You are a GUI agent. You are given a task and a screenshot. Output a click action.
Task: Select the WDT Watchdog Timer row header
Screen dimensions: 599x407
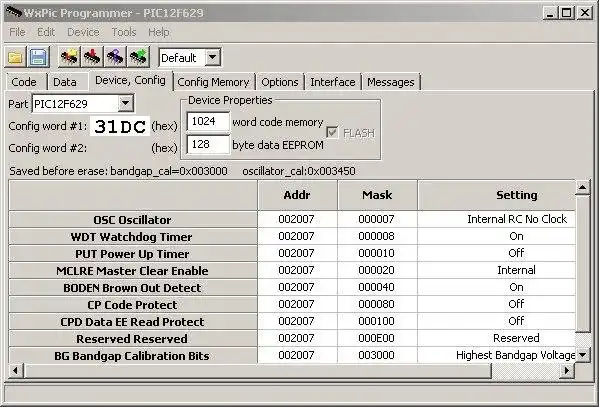[x=133, y=237]
